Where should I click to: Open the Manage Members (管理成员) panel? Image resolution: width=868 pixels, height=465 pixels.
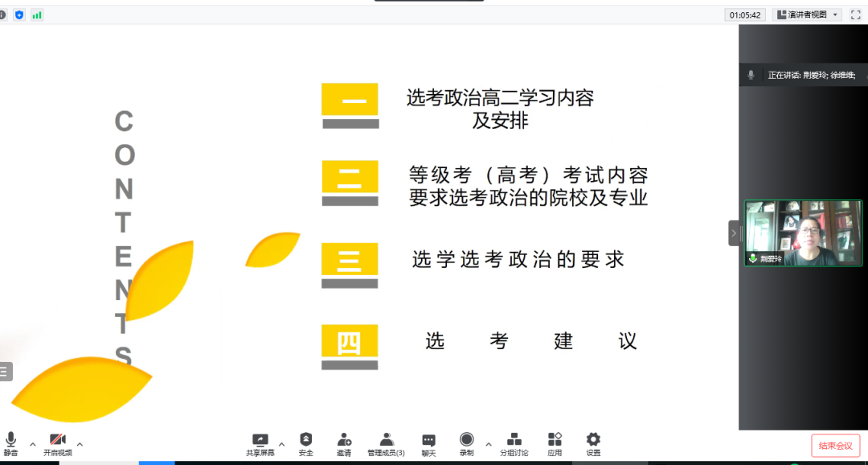386,443
